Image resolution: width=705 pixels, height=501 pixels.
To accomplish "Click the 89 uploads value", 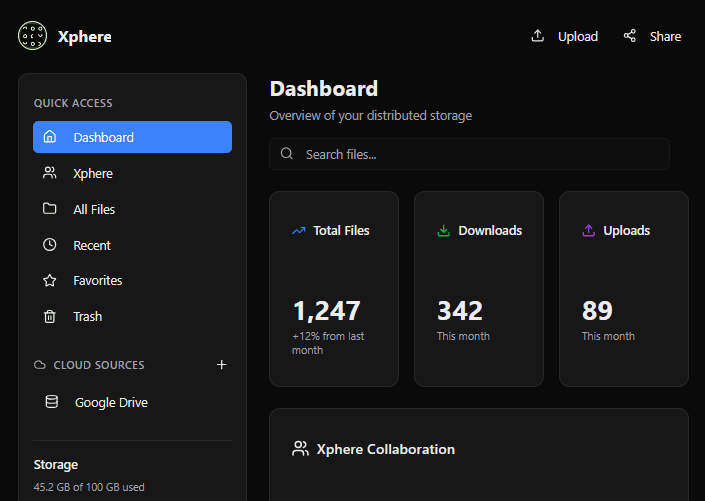I will pyautogui.click(x=597, y=310).
